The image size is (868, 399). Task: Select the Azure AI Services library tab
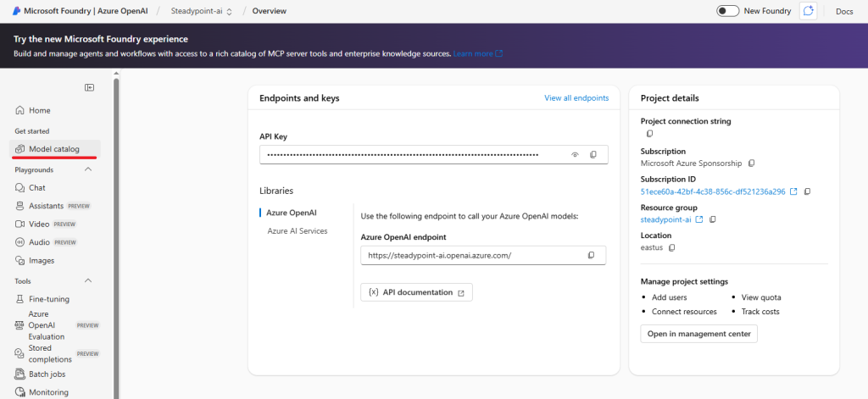click(297, 230)
